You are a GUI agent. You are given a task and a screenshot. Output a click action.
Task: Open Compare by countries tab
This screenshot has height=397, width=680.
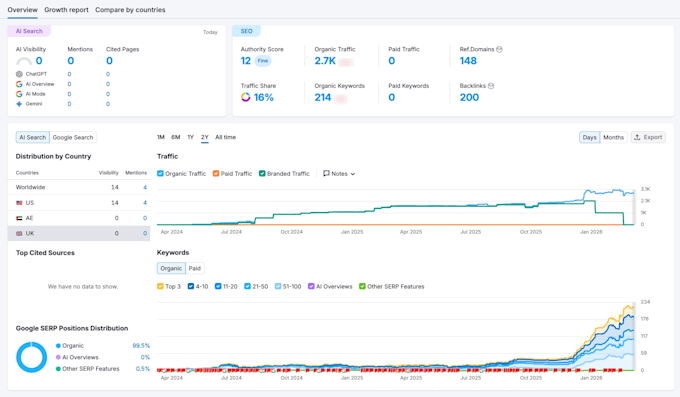[130, 10]
